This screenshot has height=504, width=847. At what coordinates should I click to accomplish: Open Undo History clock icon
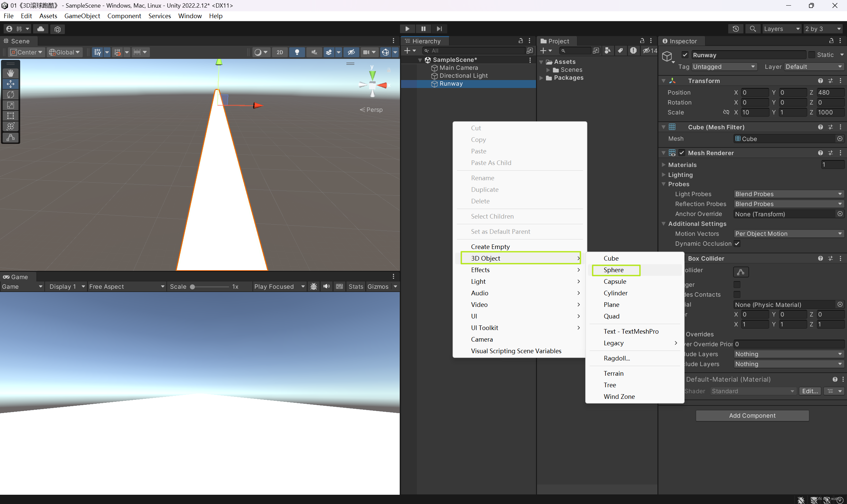point(736,29)
